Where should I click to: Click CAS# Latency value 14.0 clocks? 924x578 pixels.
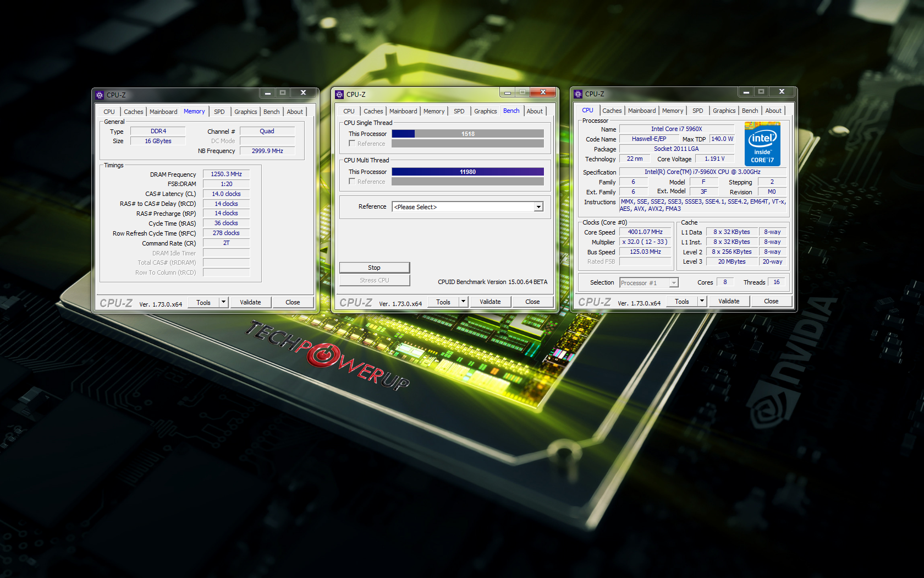click(227, 194)
